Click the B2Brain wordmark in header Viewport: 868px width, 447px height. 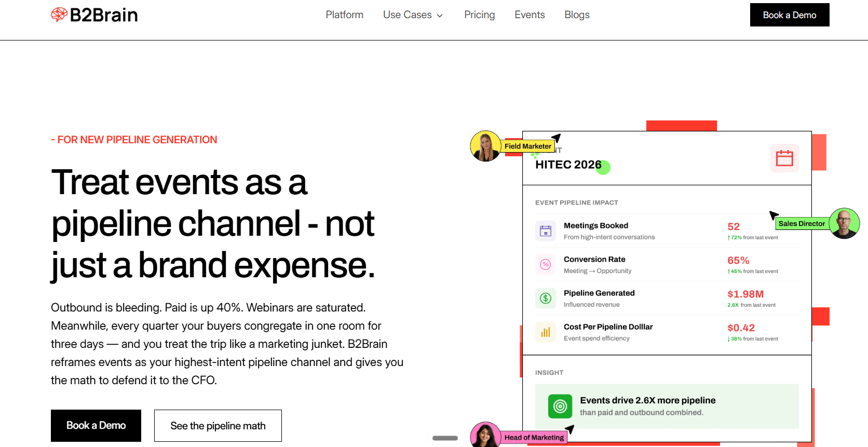(x=104, y=15)
